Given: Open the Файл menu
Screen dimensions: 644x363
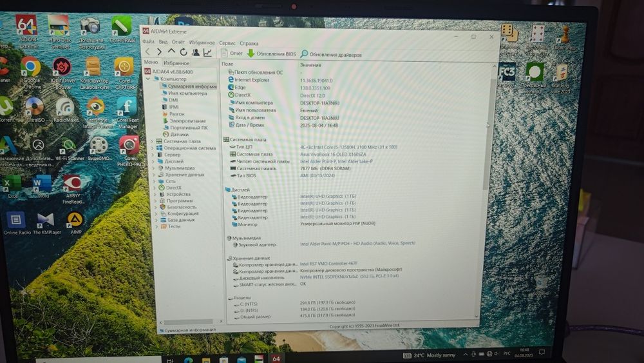Looking at the screenshot, I should [148, 42].
